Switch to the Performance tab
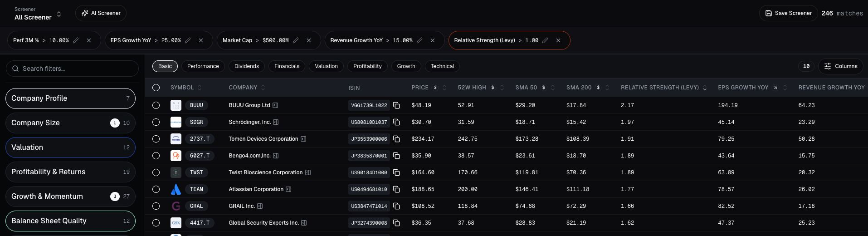 pos(203,66)
